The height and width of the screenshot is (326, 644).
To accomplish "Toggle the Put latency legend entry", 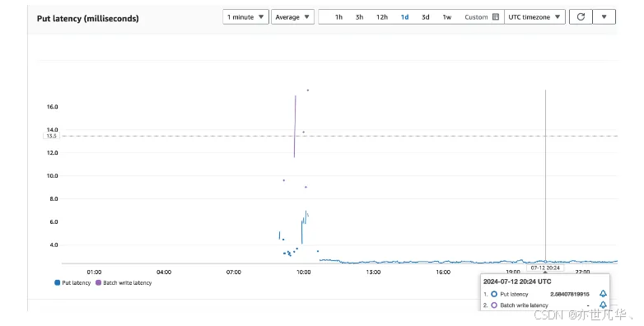I will coord(72,283).
